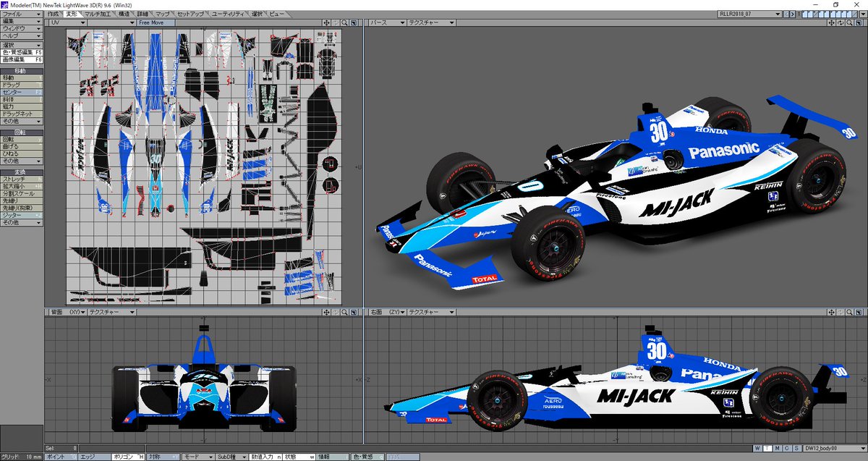
Task: Maximize the 背面 (XY) viewport with its corner icon
Action: 355,312
